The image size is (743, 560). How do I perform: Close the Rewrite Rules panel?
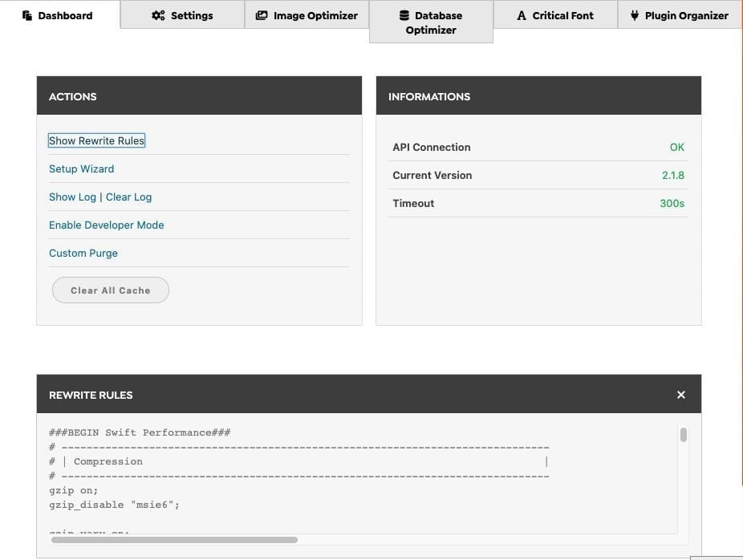point(681,395)
